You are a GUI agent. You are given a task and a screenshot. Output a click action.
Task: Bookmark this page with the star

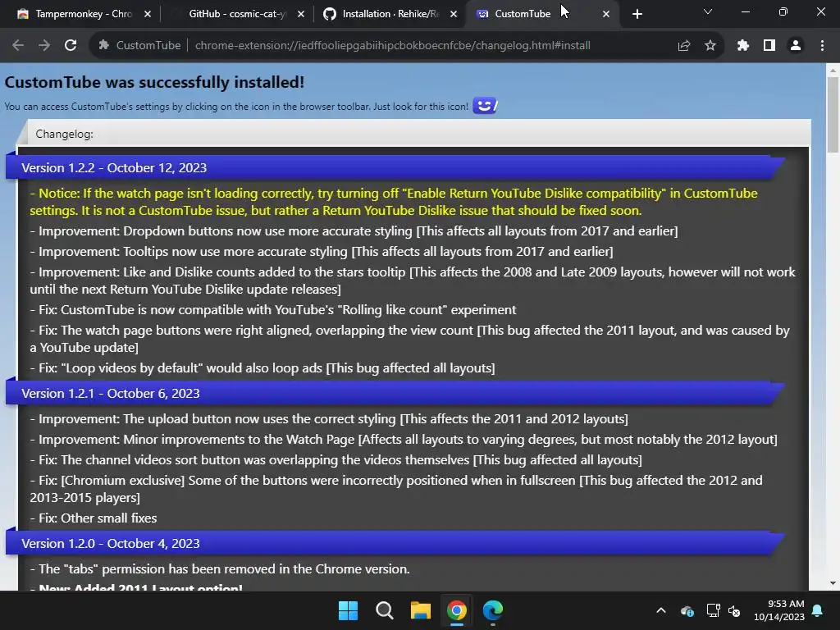pos(710,46)
